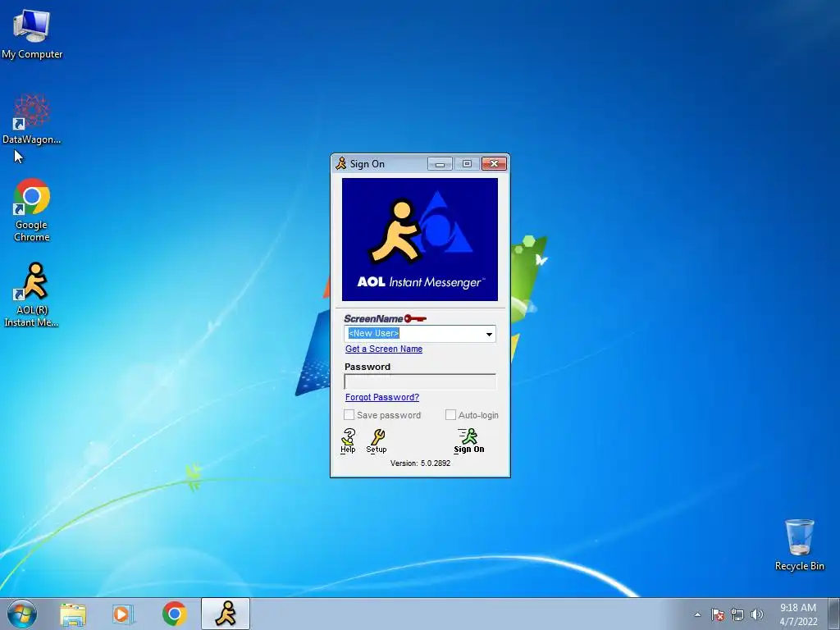Open Windows Explorer from the taskbar
840x630 pixels.
[x=72, y=614]
